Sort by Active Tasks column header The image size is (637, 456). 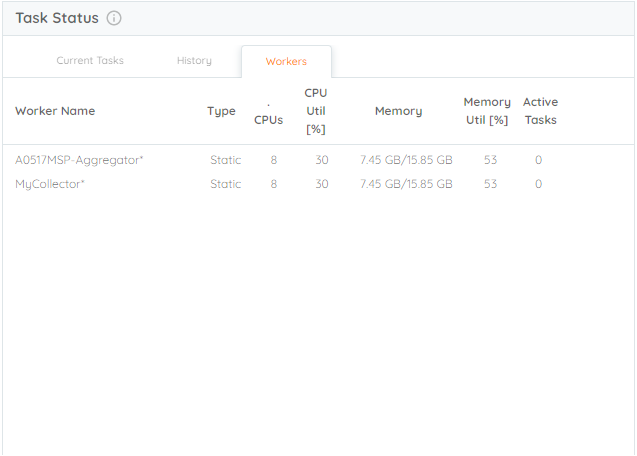(x=540, y=111)
